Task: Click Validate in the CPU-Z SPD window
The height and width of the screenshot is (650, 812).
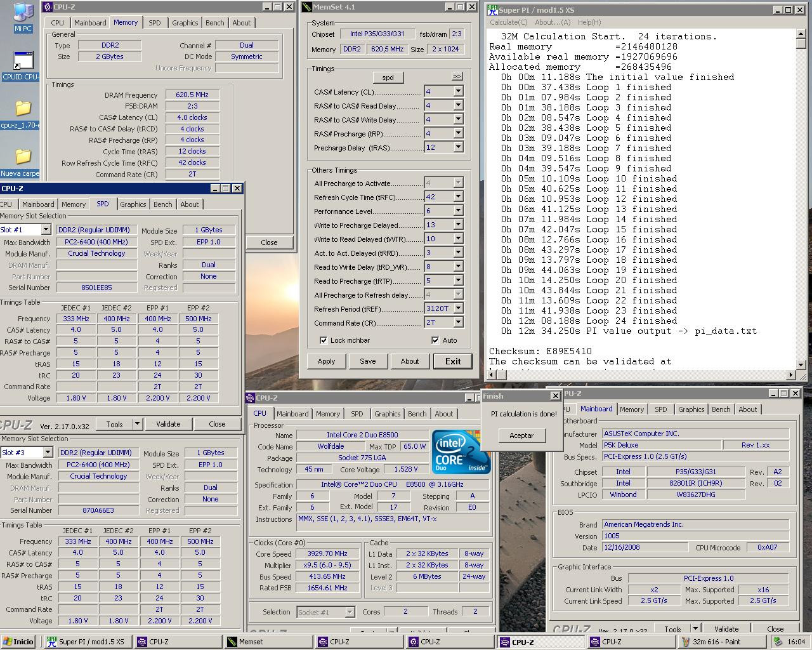Action: pyautogui.click(x=168, y=424)
